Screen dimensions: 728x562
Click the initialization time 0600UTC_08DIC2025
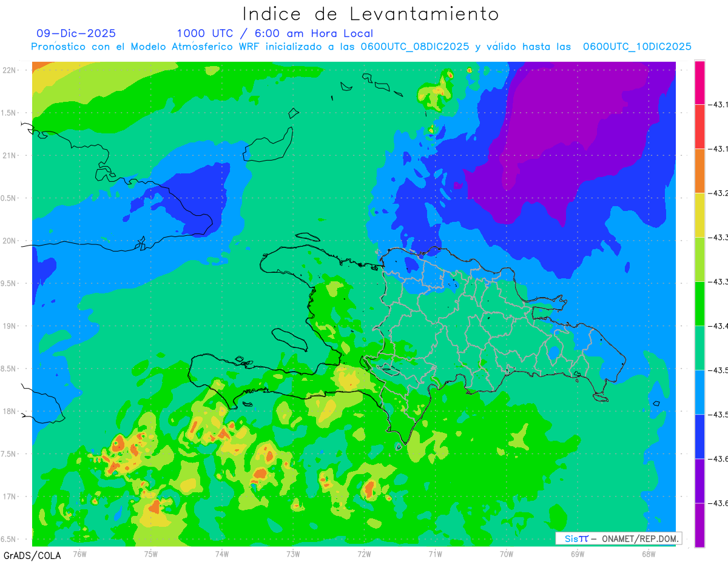[x=415, y=46]
